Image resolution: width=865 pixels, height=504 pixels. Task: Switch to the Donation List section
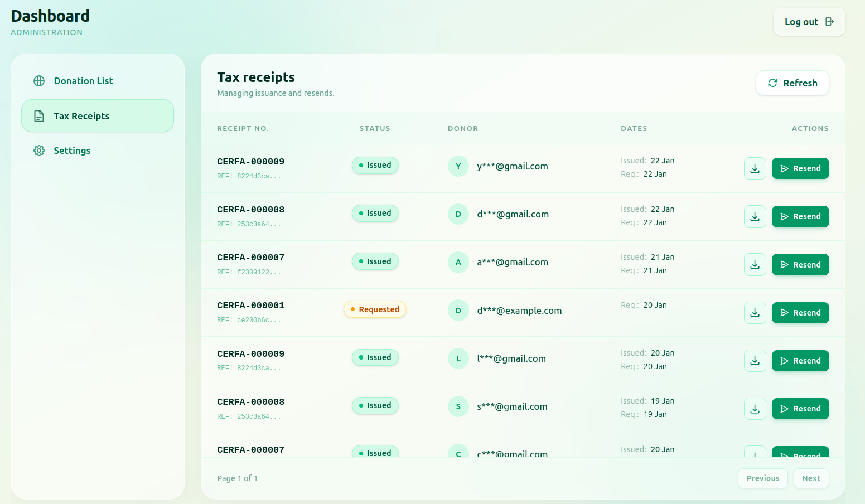tap(83, 81)
